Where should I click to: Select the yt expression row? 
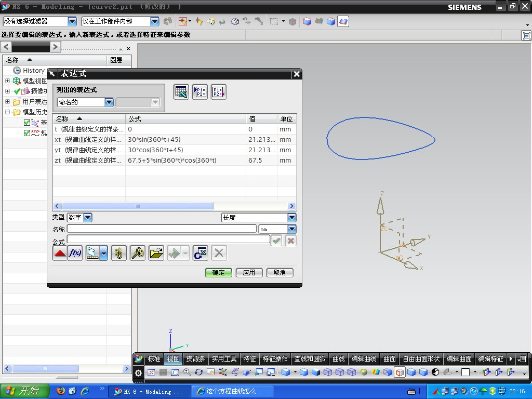click(x=175, y=150)
